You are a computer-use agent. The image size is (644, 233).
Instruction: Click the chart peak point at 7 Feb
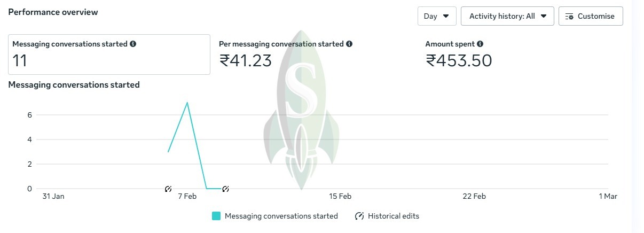tap(187, 102)
